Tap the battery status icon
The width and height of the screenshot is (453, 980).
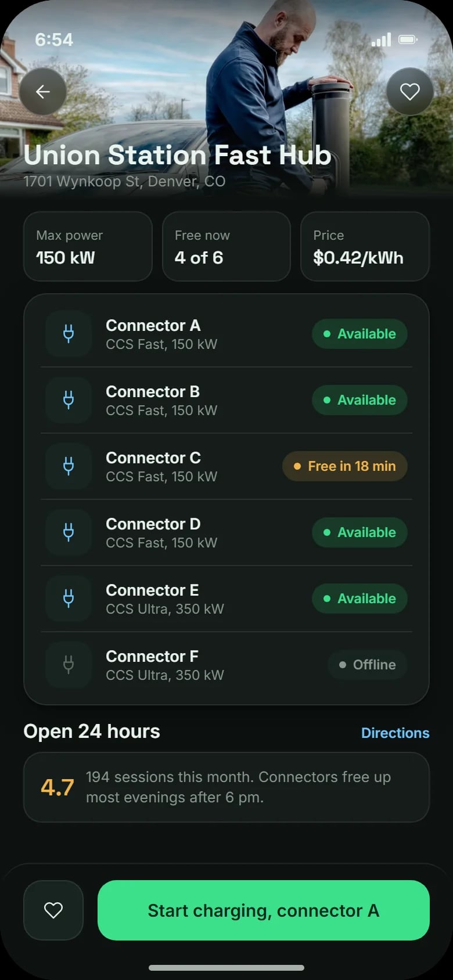click(x=408, y=39)
